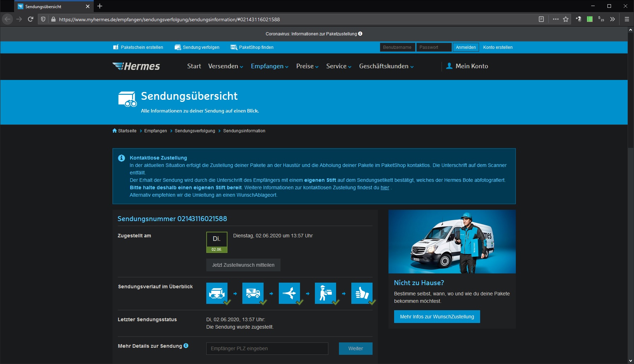
Task: Click the browser forward arrow
Action: [x=19, y=19]
